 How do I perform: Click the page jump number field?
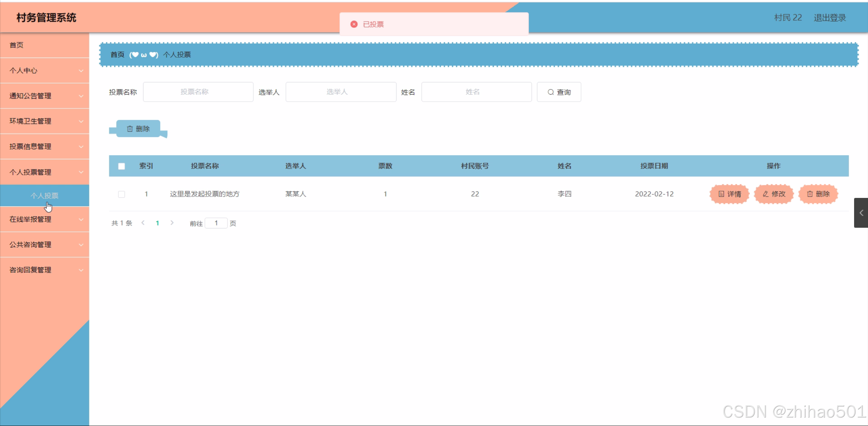pos(216,223)
